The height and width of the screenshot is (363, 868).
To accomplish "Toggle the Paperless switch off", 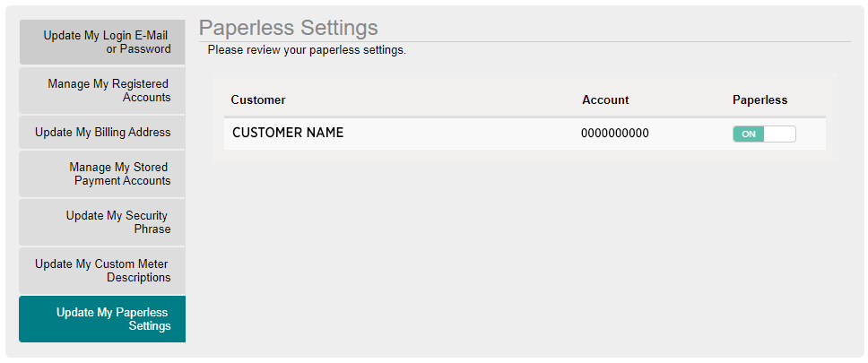I will [x=764, y=134].
